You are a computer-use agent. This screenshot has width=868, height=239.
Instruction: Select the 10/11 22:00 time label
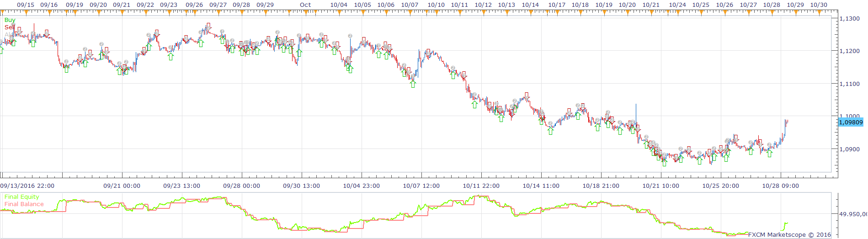tap(481, 186)
